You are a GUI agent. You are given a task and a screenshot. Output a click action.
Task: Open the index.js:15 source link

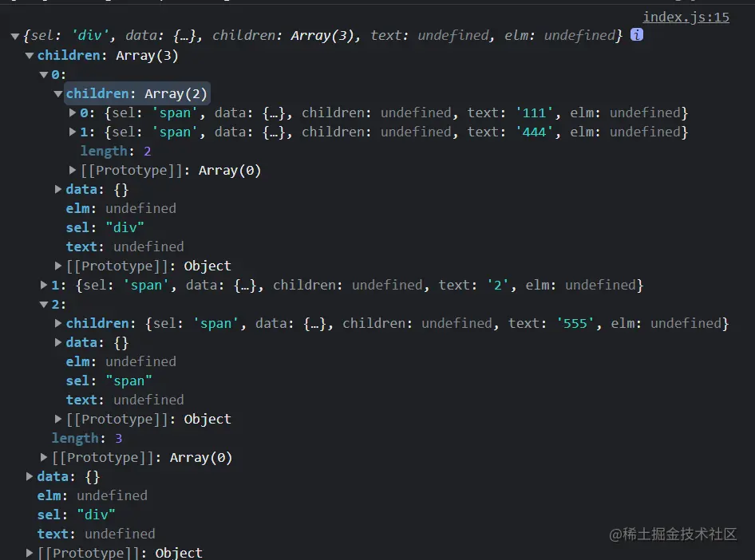(686, 18)
